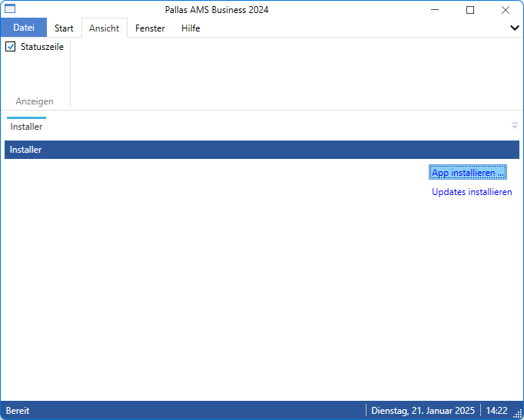Switch to the Start ribbon tab
This screenshot has width=524, height=420.
click(64, 28)
